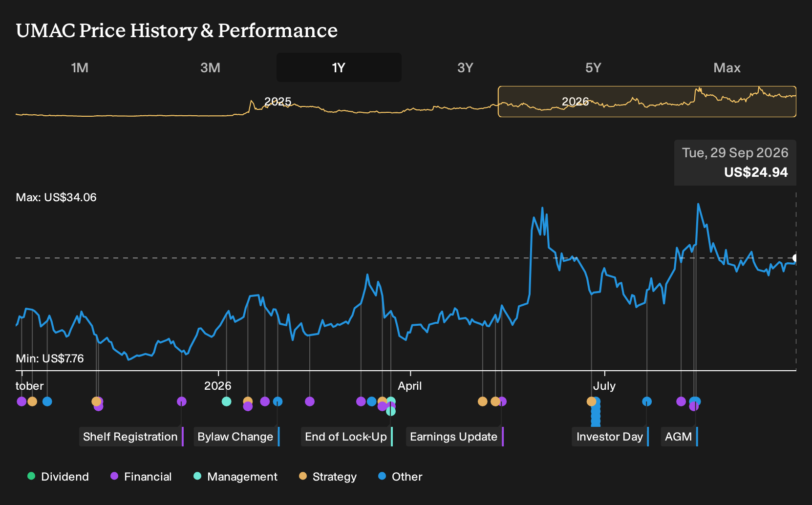Select the teal Management dot beside 2026 axis label
Image resolution: width=812 pixels, height=505 pixels.
pos(226,401)
